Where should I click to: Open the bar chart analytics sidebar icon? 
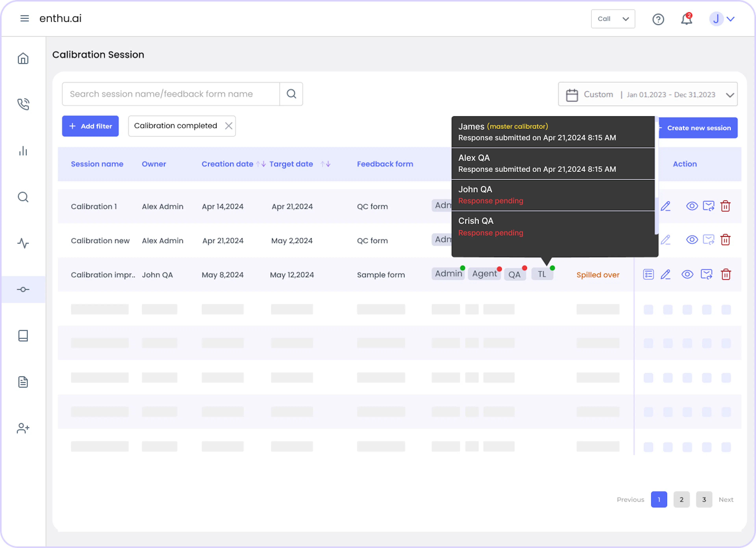[x=23, y=151]
